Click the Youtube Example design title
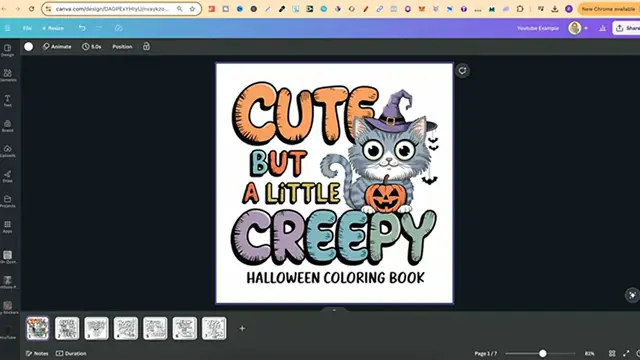Screen dimensions: 640x360 point(538,28)
